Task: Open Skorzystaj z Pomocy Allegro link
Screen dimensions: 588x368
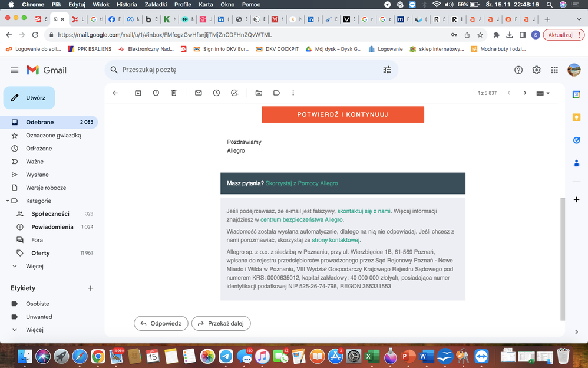Action: (x=302, y=183)
